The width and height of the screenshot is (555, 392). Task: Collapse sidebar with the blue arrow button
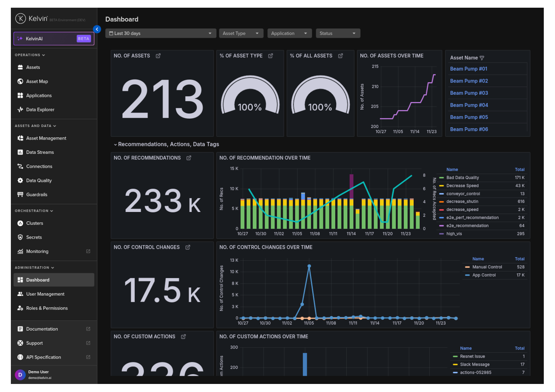pyautogui.click(x=97, y=29)
